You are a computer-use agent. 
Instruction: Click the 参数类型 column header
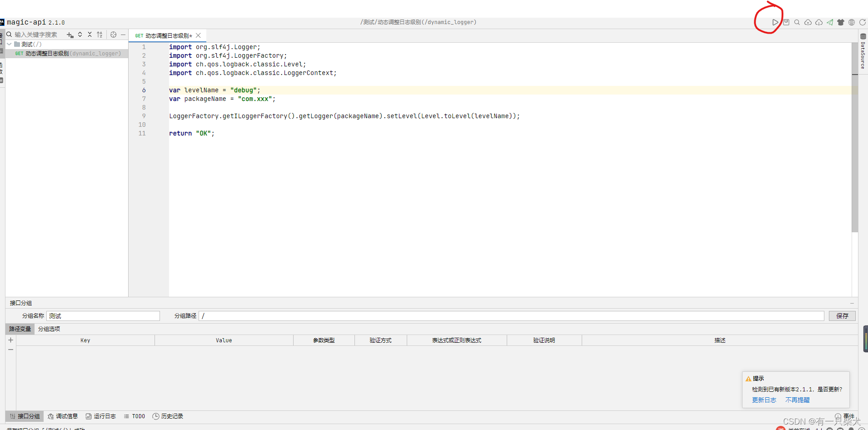(324, 340)
